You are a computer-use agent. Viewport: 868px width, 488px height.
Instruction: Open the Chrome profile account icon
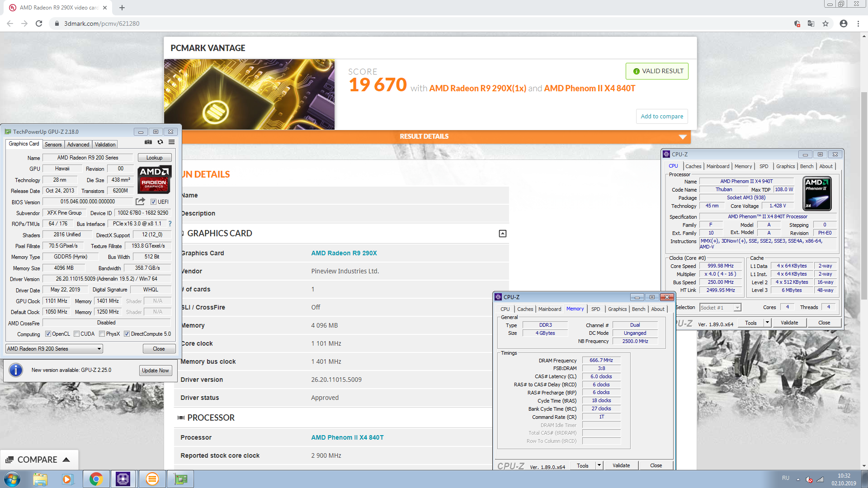pyautogui.click(x=844, y=23)
